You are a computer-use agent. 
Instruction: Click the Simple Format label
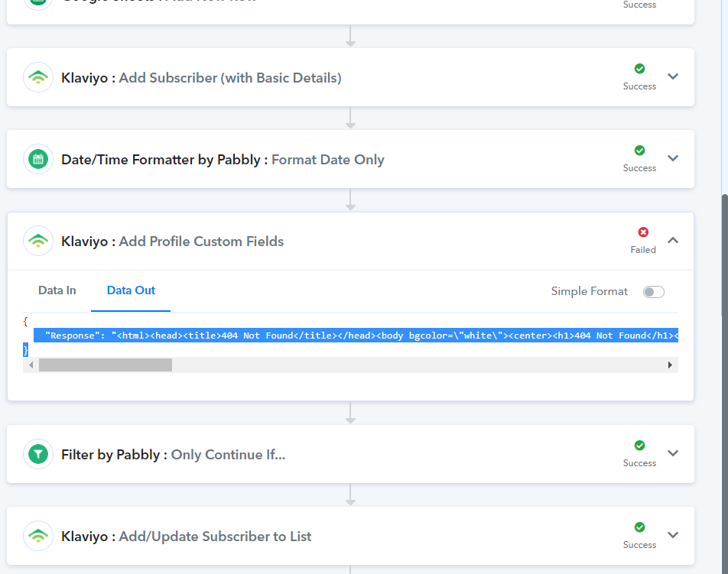[x=589, y=291]
